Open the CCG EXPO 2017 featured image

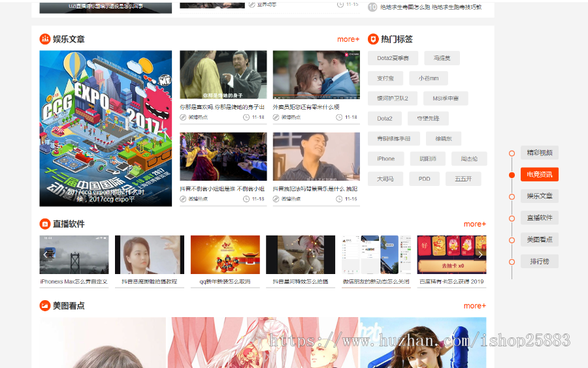tap(106, 129)
